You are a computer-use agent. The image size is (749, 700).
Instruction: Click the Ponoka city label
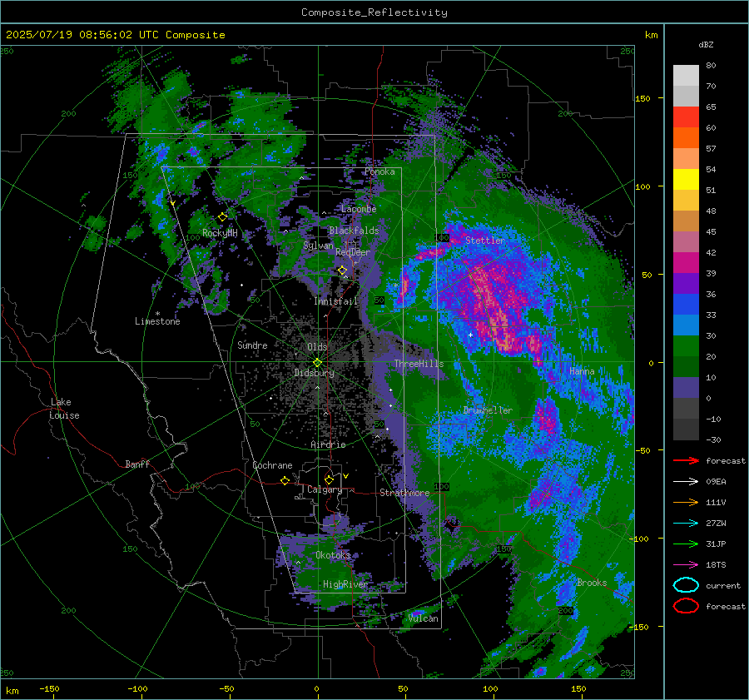pos(379,171)
